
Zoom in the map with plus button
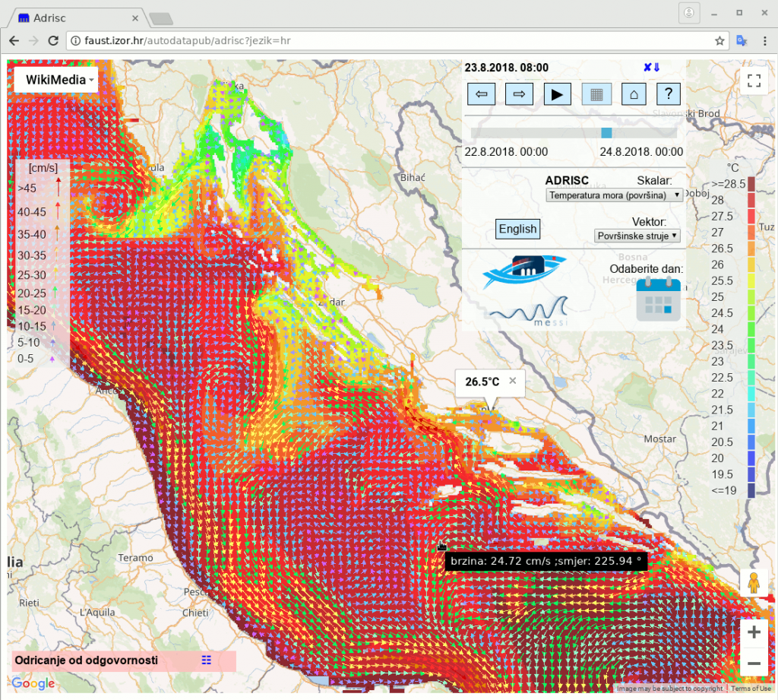click(x=754, y=632)
